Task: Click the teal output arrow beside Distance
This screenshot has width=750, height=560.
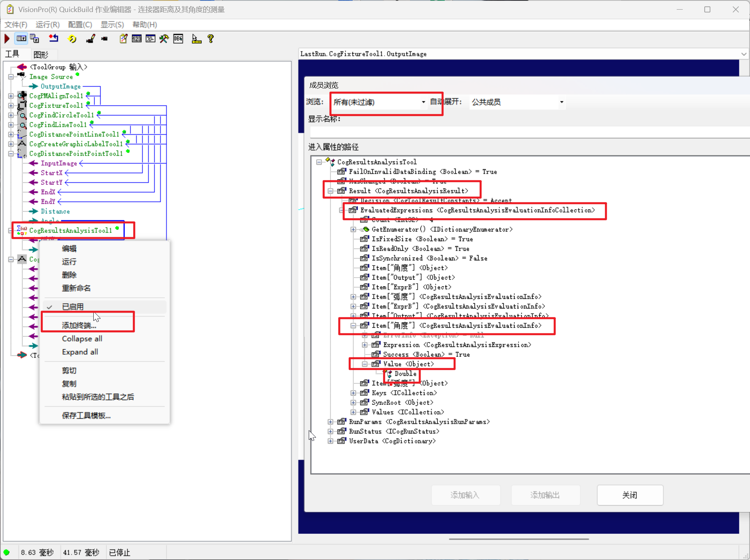Action: tap(34, 211)
